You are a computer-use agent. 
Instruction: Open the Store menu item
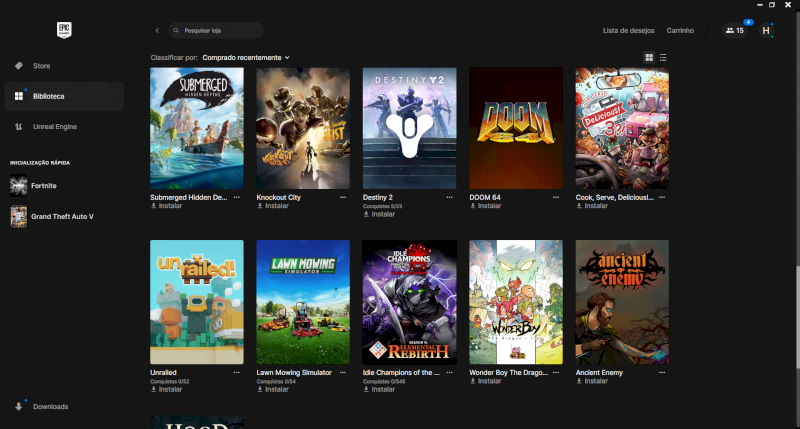coord(64,66)
